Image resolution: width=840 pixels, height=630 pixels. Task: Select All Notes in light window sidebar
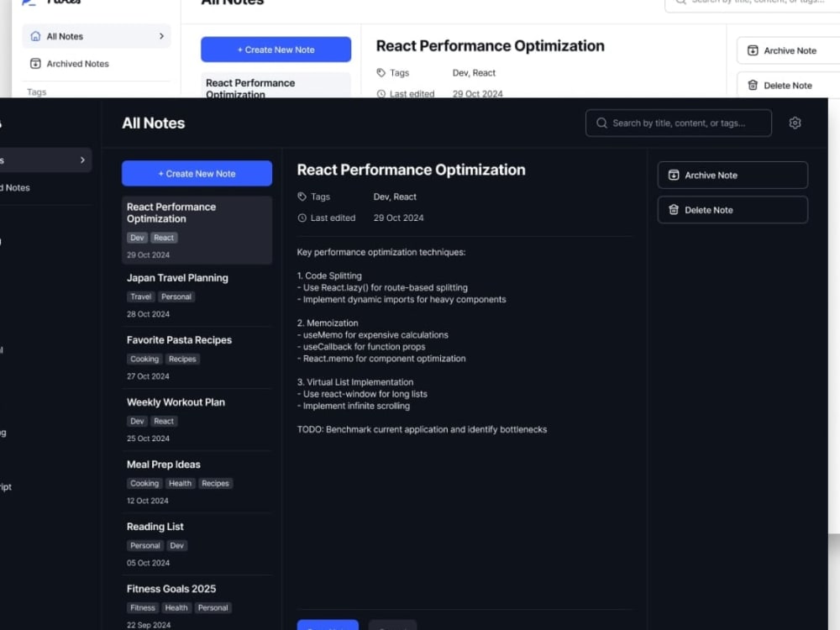point(97,36)
